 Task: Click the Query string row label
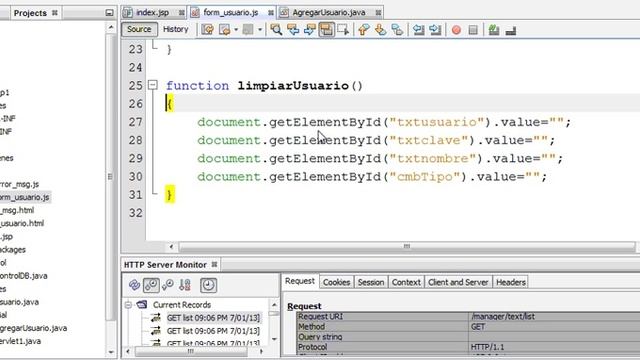coord(320,337)
